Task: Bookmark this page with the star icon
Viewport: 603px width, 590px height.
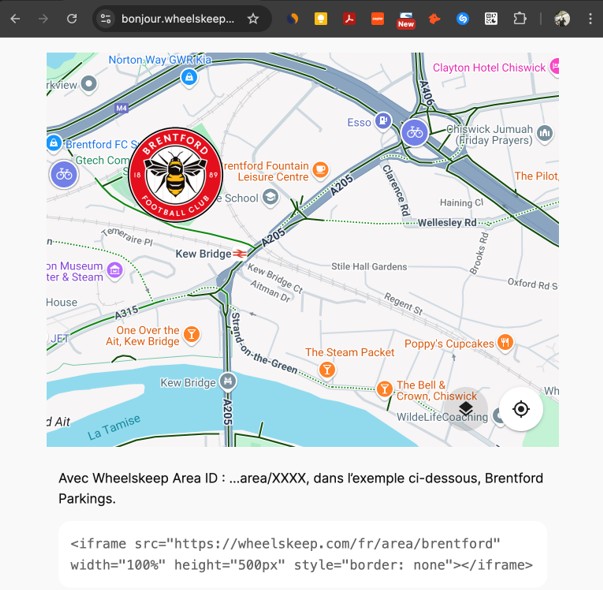Action: point(253,18)
